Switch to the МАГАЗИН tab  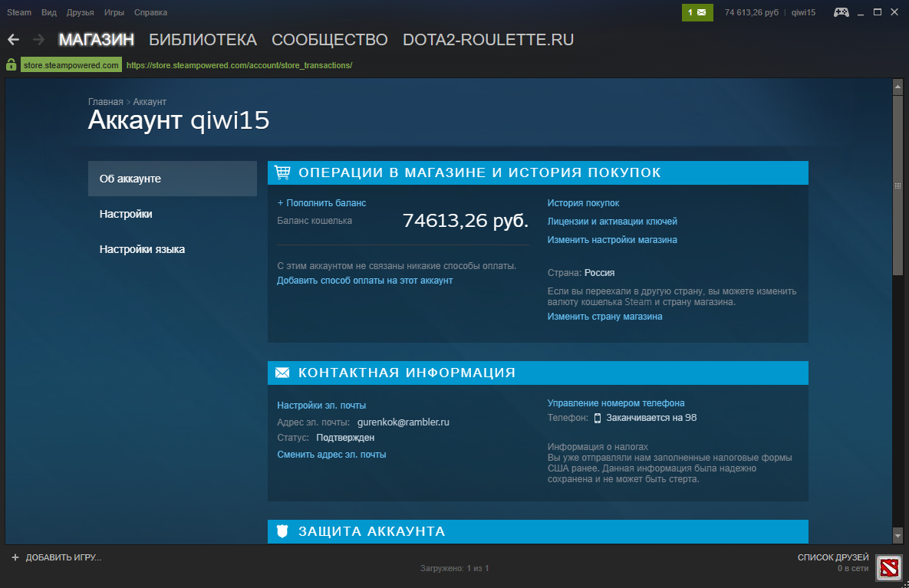point(96,39)
